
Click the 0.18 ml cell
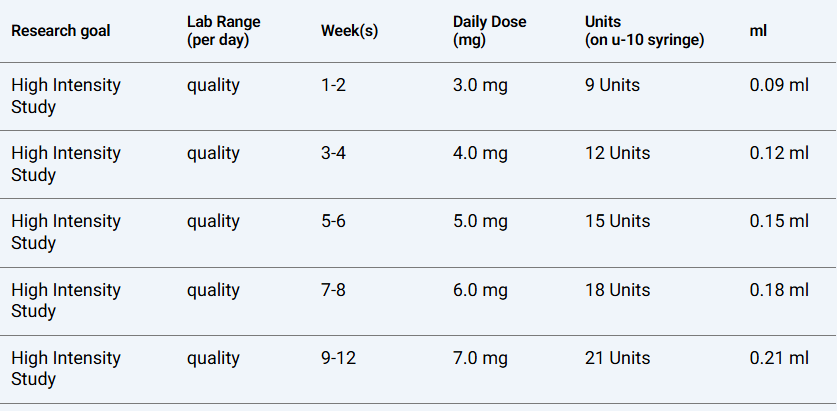coord(778,290)
